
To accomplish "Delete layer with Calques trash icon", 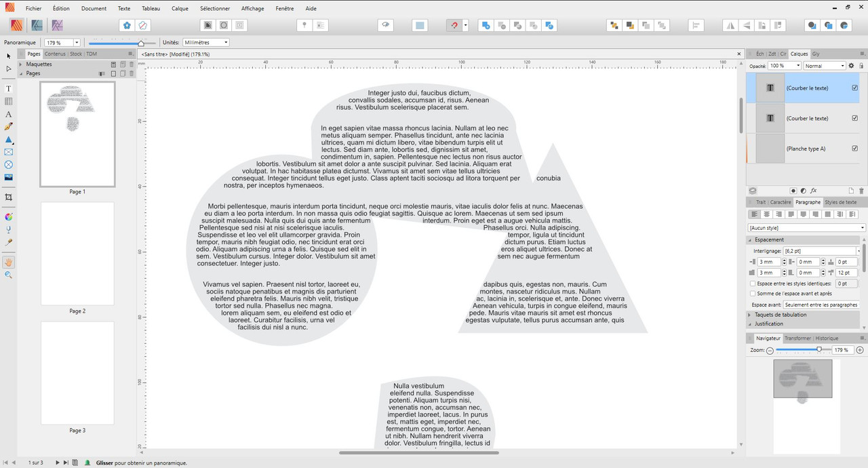I will (861, 191).
